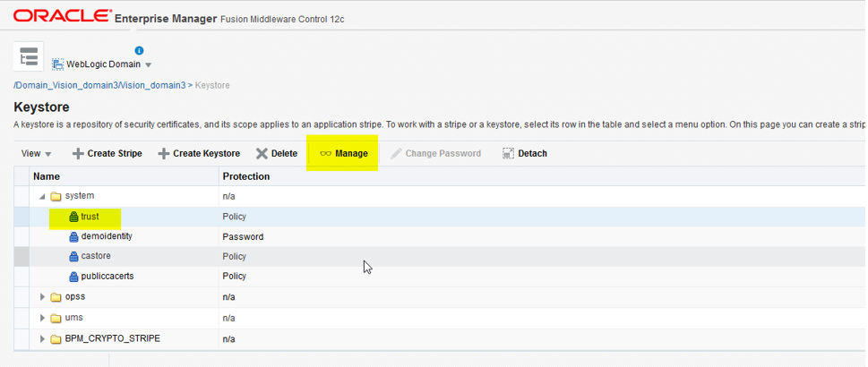The width and height of the screenshot is (868, 367).
Task: Click the opss folder icon
Action: (56, 297)
